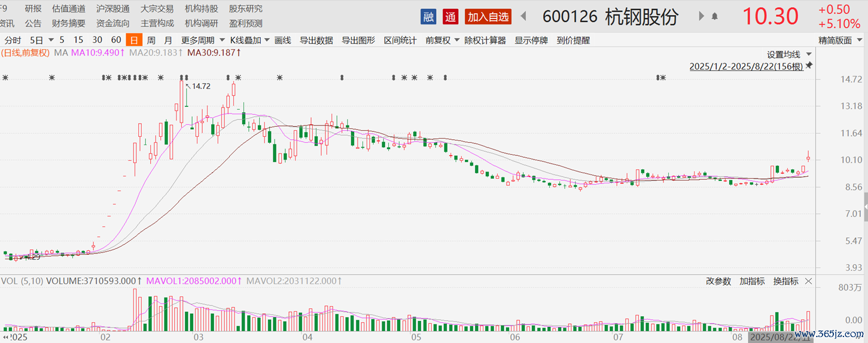The height and width of the screenshot is (343, 868).
Task: Toggle 显示停牌 suspension display
Action: click(531, 41)
